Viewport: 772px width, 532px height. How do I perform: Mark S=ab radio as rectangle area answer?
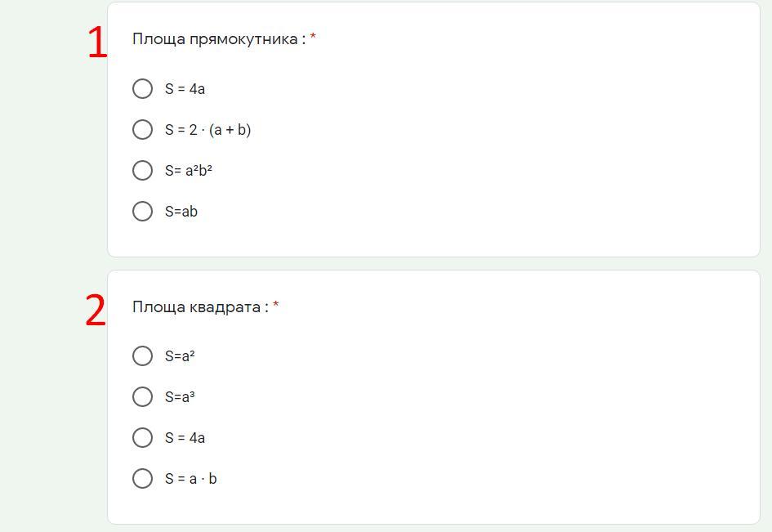[142, 211]
